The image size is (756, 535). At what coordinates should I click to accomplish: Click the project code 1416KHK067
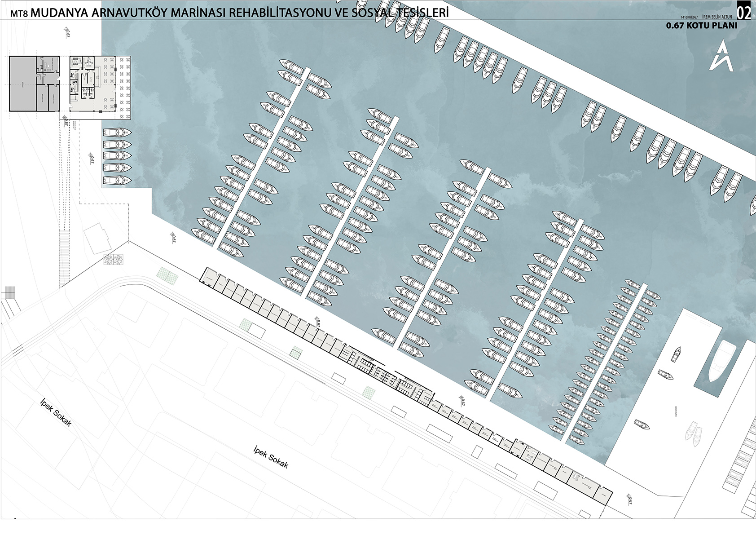coord(690,17)
